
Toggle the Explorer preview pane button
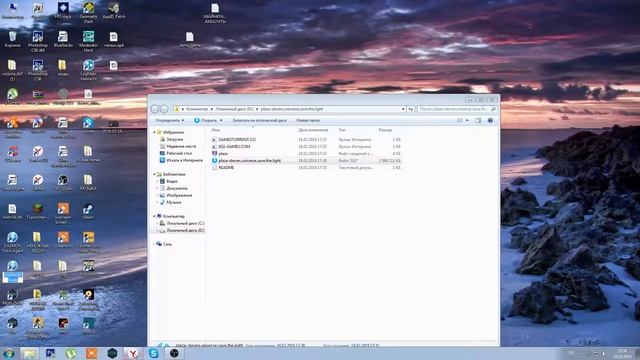point(478,120)
